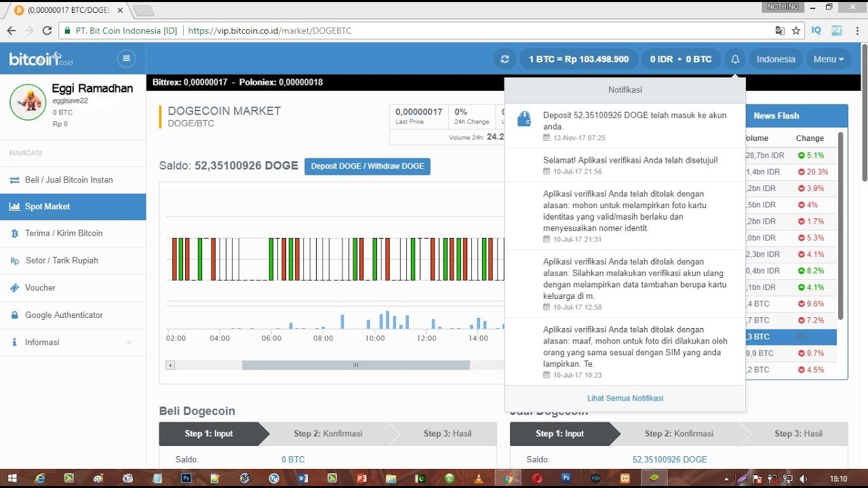
Task: Open the rejected notification dated 10-Jul-17 21:31
Action: 625,216
